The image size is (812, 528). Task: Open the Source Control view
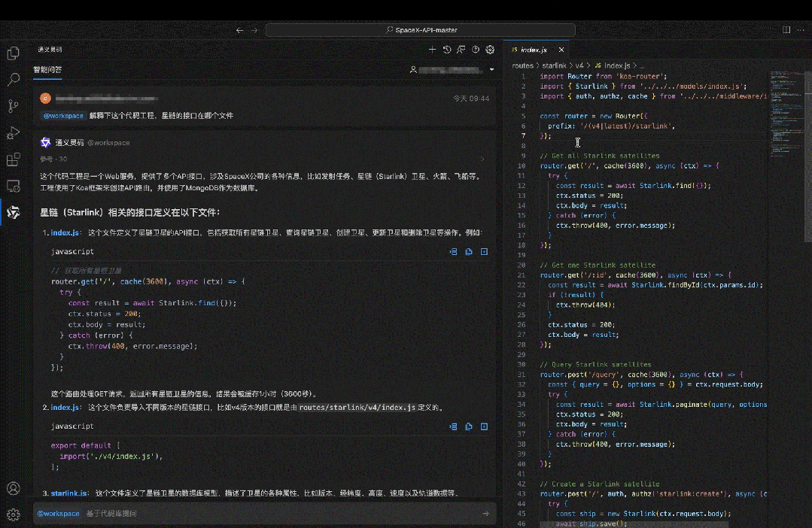14,106
